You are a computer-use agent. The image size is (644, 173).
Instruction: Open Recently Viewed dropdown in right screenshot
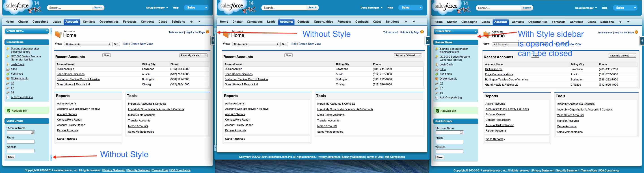pyautogui.click(x=622, y=56)
